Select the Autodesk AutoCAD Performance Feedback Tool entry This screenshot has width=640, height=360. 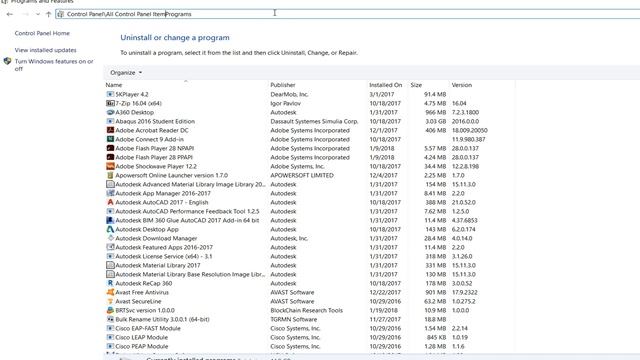[x=187, y=211]
